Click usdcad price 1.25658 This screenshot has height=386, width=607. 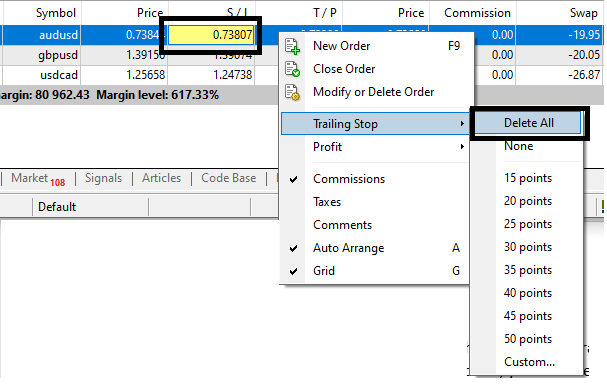(x=146, y=75)
